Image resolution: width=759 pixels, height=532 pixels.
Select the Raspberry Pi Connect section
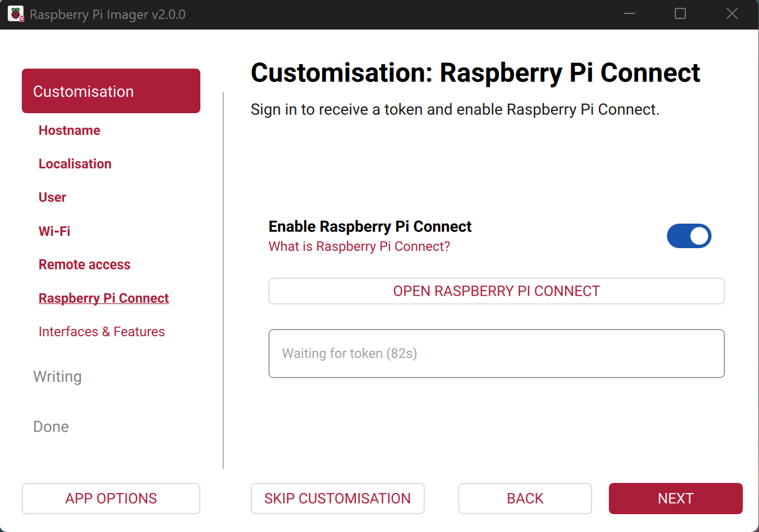(103, 297)
